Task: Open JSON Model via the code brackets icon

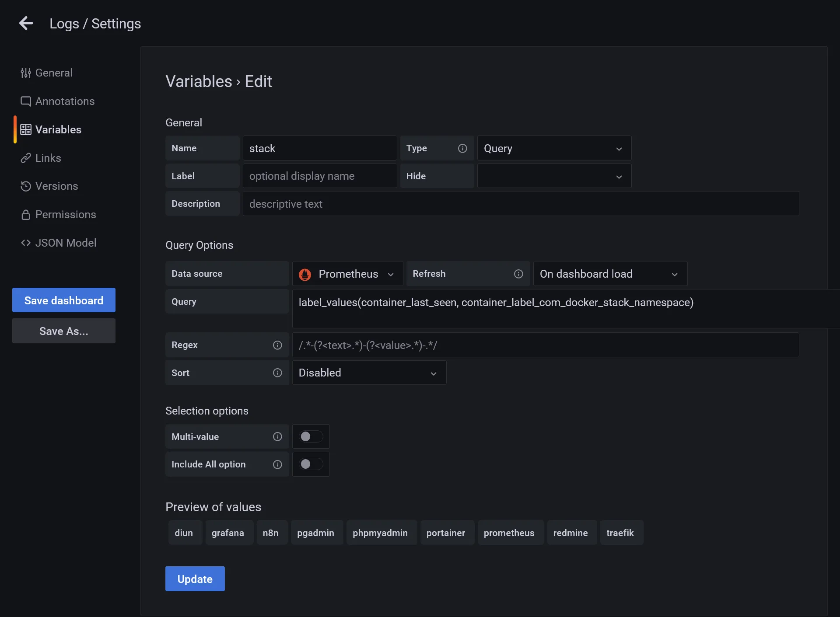Action: (26, 243)
